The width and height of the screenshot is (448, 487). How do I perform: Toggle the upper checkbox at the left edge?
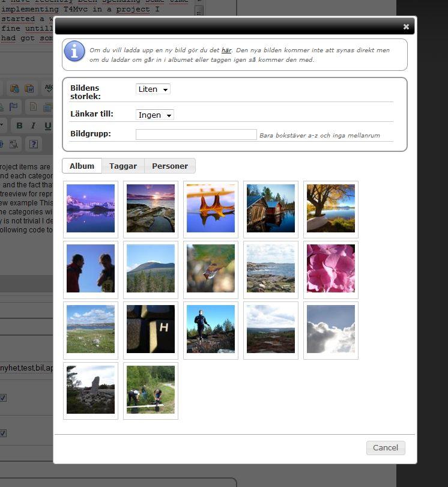(x=3, y=398)
